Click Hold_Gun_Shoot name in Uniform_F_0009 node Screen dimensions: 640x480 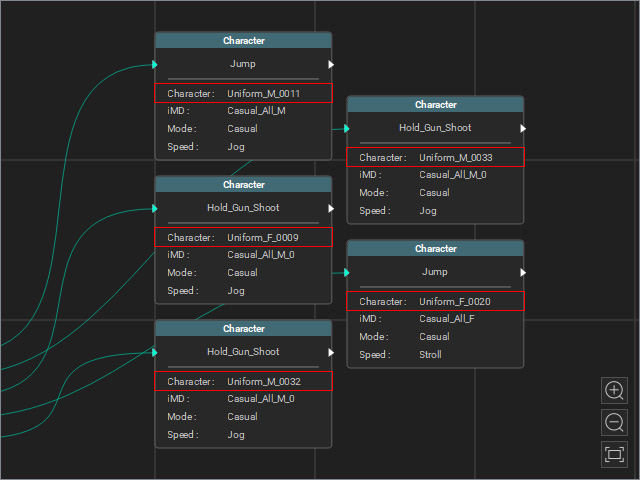pos(243,208)
